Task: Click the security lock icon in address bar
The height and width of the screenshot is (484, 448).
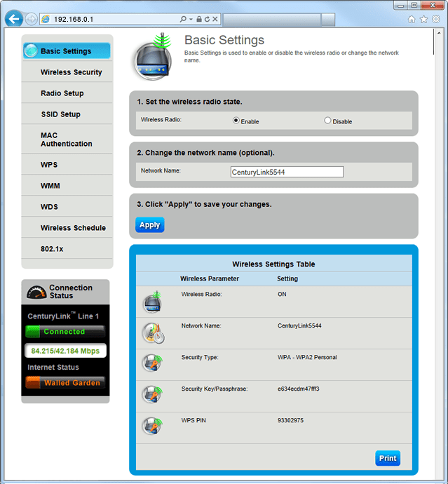Action: 199,19
